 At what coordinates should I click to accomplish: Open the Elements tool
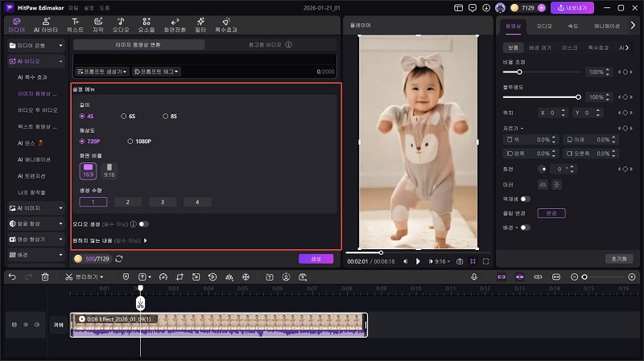tap(147, 25)
